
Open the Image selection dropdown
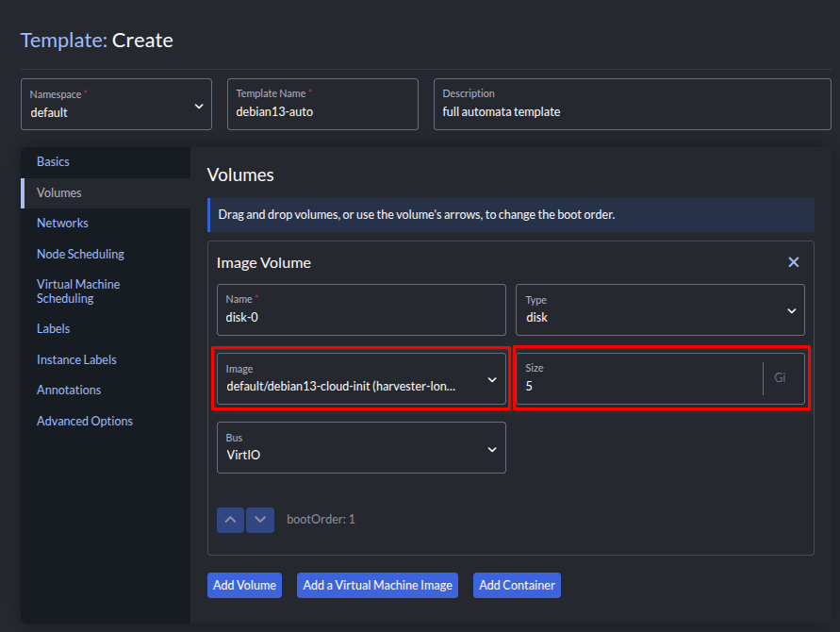point(362,379)
